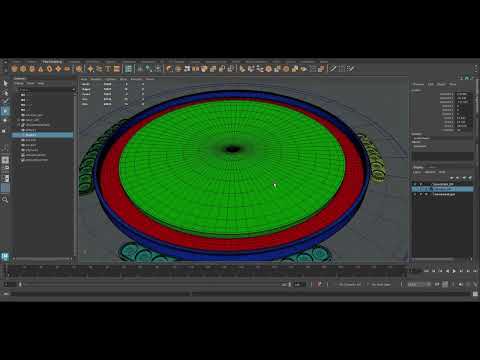Screen dimensions: 480x360
Task: Choose the Paint Selection tool in the toolbox
Action: click(5, 101)
